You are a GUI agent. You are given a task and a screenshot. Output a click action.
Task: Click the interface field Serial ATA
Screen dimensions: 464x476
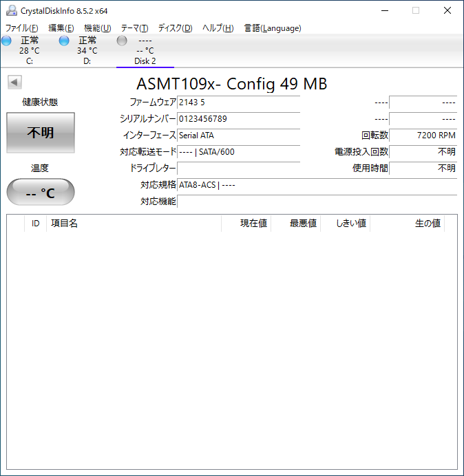(x=238, y=136)
